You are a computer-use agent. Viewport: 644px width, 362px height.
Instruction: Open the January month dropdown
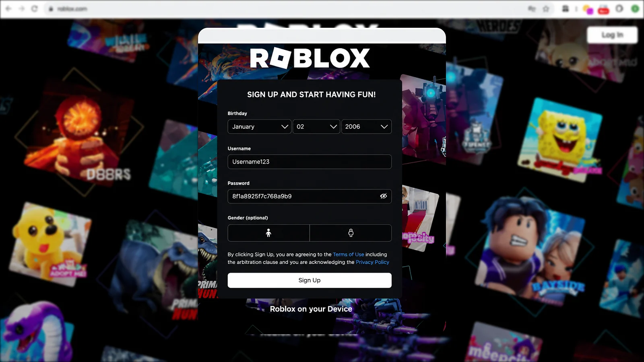pos(259,126)
